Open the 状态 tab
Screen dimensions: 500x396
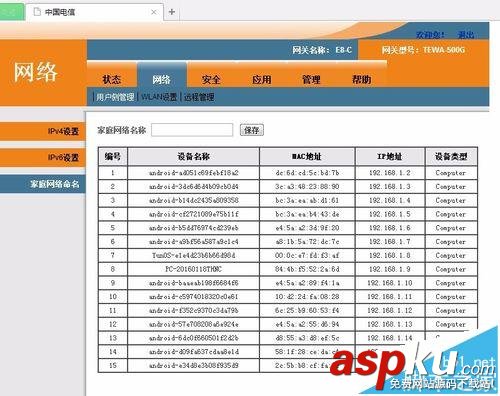112,79
